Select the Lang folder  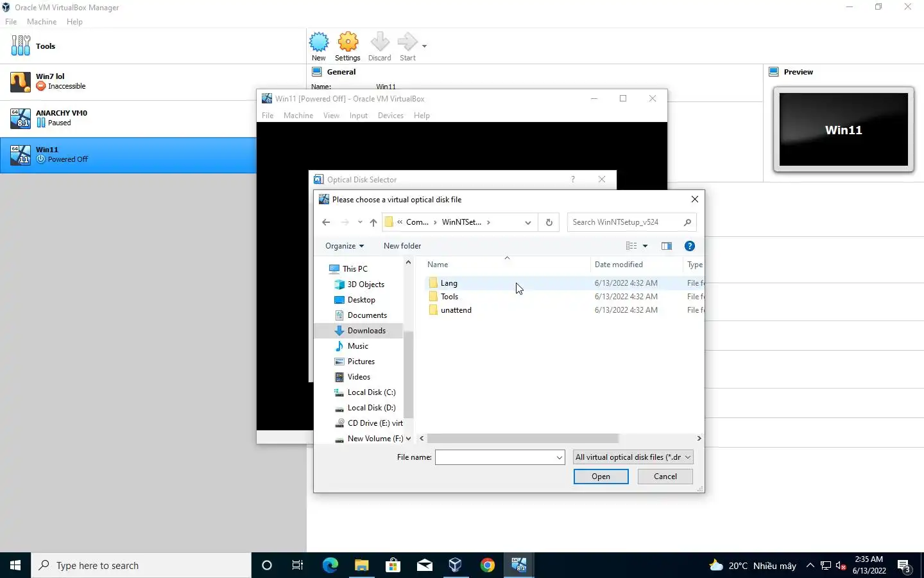(449, 283)
